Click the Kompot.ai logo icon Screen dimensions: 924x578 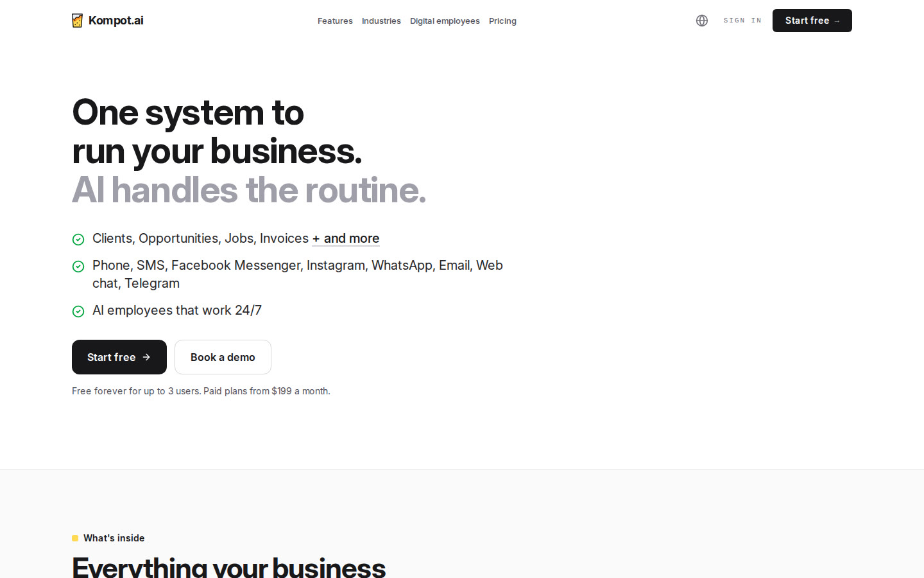(78, 21)
